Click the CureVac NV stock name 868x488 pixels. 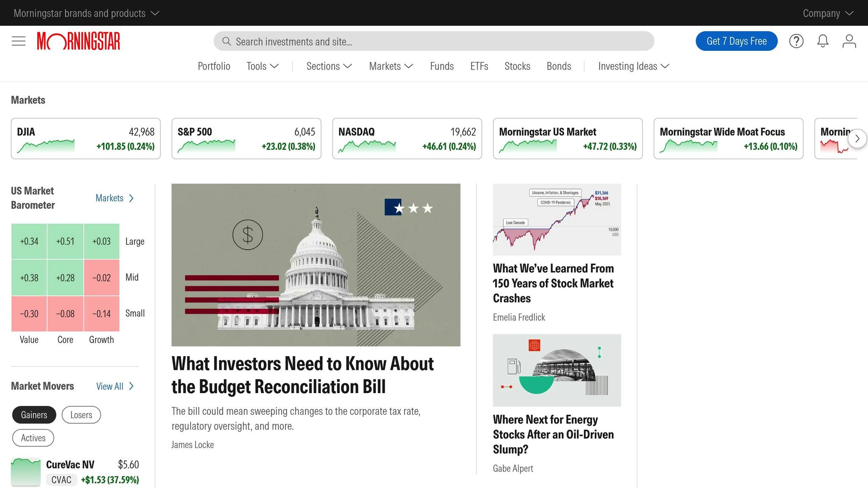click(70, 465)
